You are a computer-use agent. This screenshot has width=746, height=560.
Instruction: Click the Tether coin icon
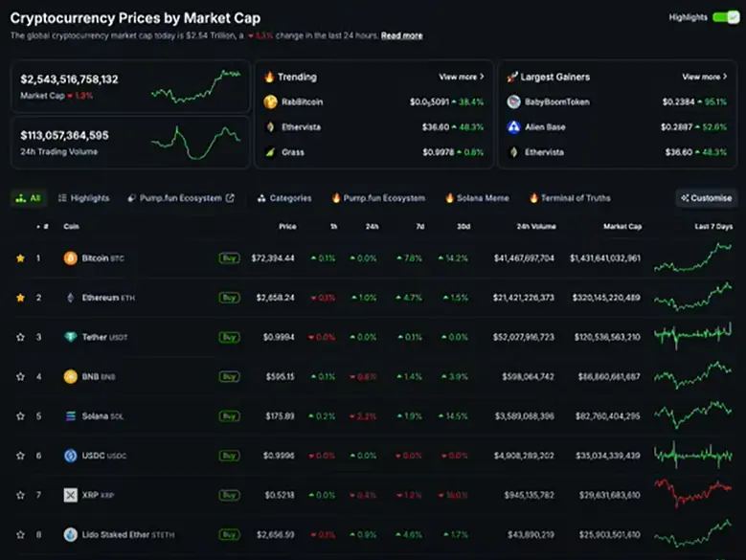(x=71, y=337)
